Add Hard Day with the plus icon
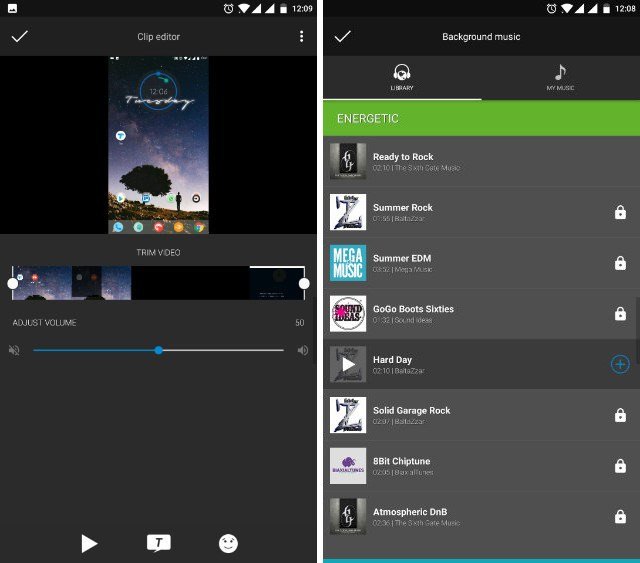Viewport: 640px width, 563px height. click(620, 364)
